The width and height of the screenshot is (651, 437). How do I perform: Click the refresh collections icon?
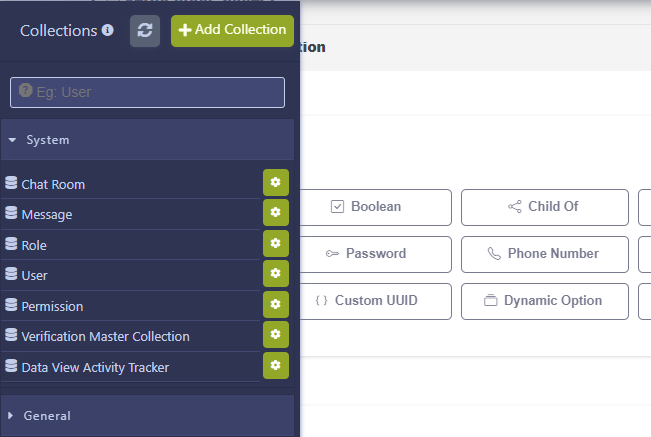point(145,30)
